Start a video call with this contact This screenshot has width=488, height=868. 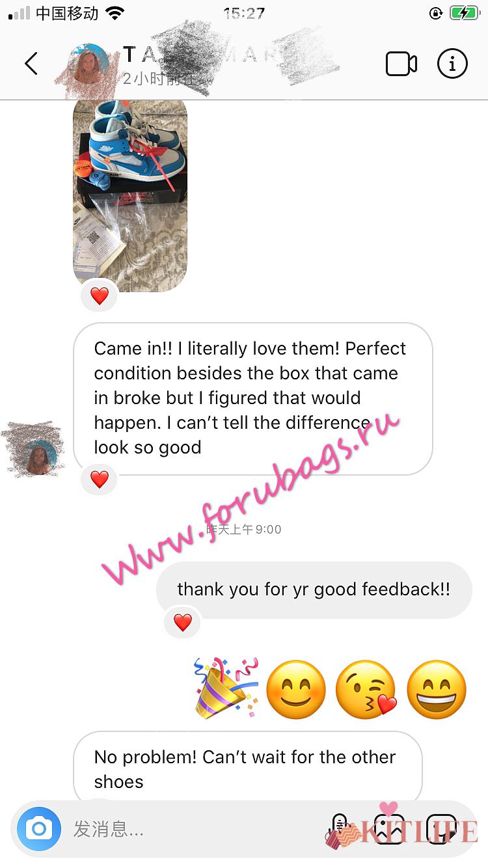coord(401,64)
